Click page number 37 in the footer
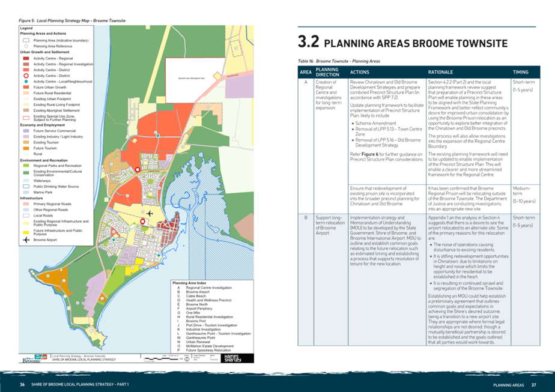Viewport: 555px width, 392px height. (533, 385)
